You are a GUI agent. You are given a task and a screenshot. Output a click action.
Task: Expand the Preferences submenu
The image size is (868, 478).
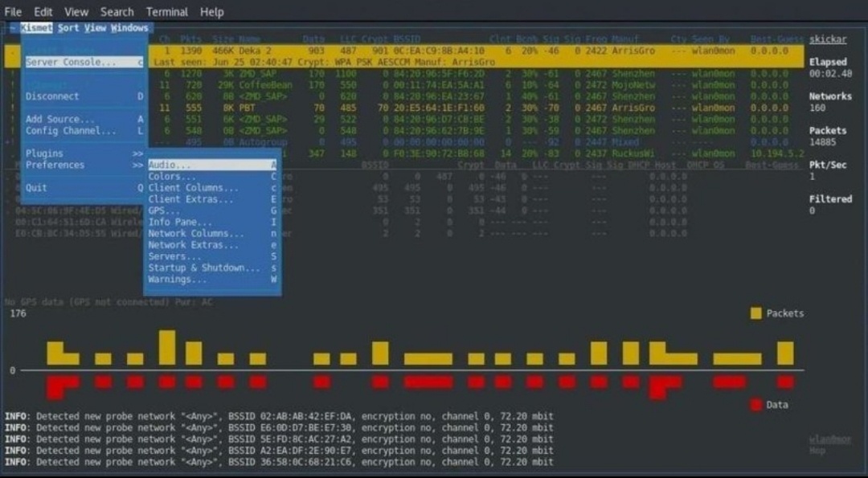(x=84, y=165)
